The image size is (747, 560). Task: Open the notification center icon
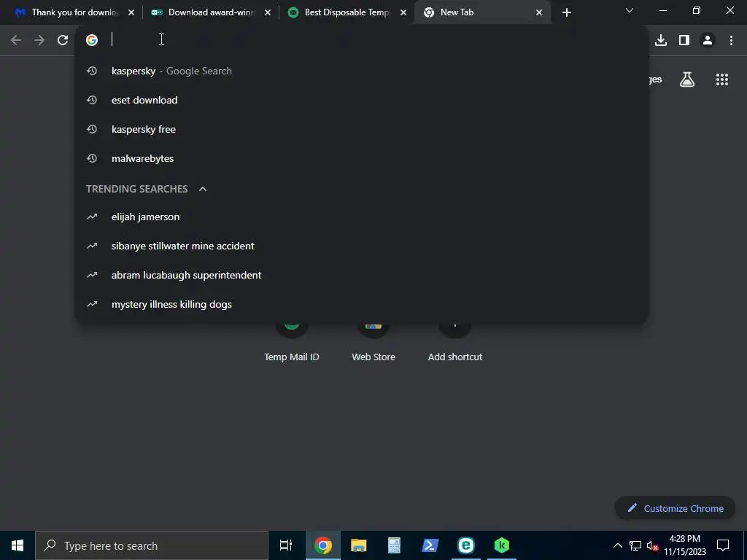[723, 545]
